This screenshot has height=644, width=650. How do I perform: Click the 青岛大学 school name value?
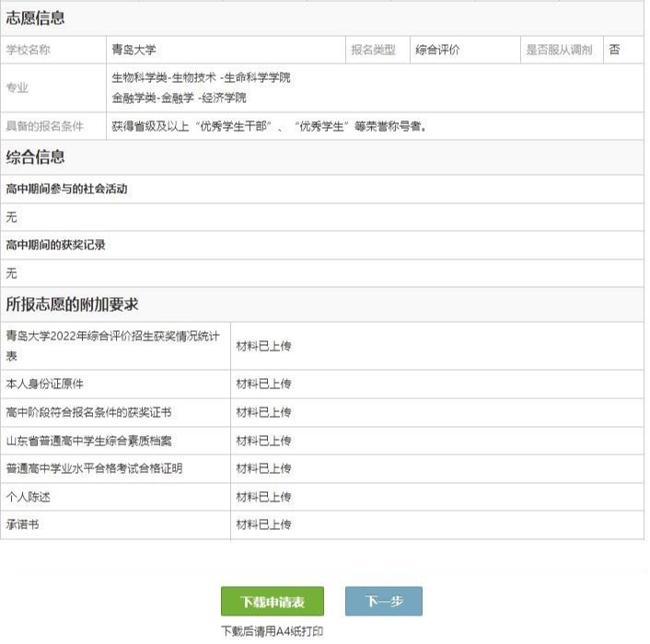click(x=134, y=51)
